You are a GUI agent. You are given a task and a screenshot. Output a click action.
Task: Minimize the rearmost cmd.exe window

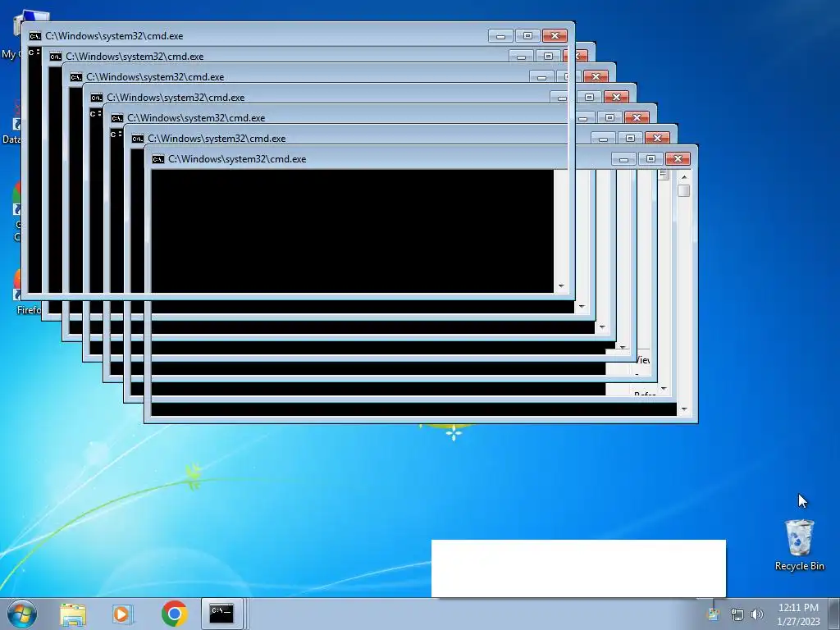tap(623, 158)
